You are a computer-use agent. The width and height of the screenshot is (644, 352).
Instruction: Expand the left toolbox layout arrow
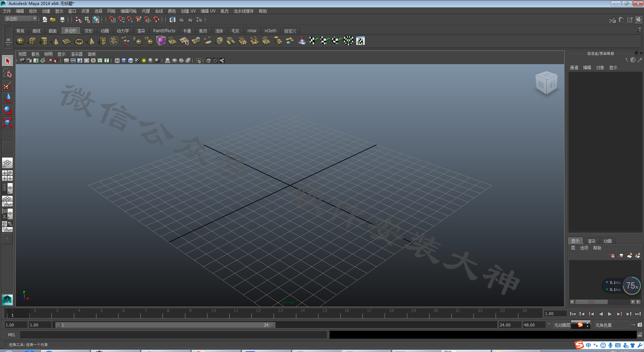tap(7, 239)
